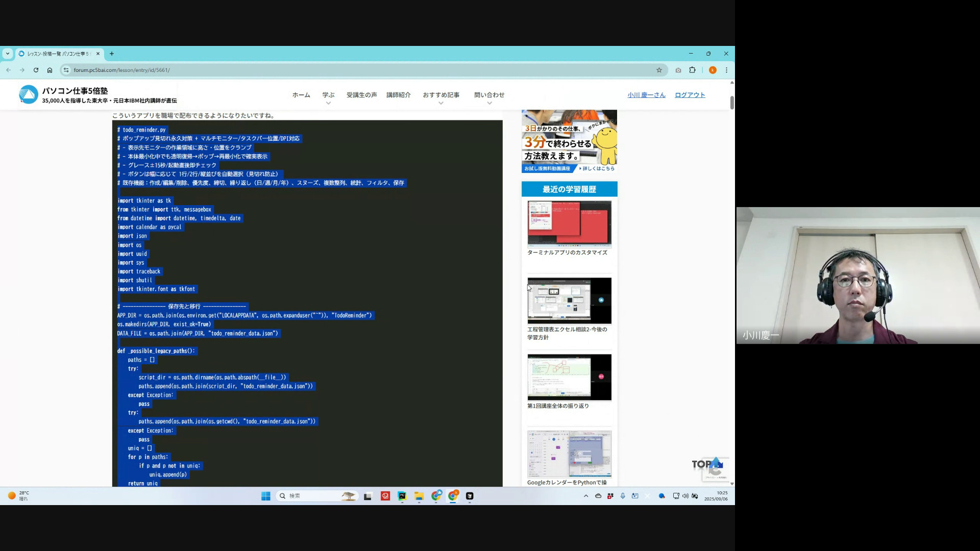Expand the 学ぶ menu dropdown

coord(328,103)
